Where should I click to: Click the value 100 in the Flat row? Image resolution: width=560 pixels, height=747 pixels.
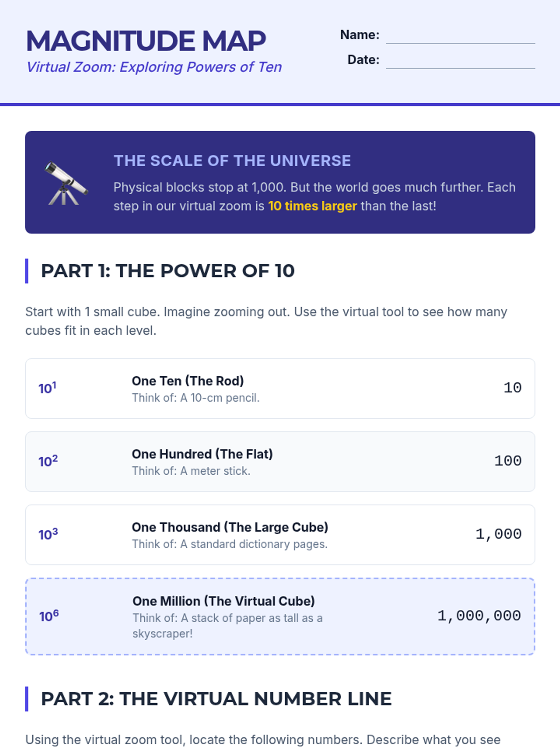[x=507, y=461]
